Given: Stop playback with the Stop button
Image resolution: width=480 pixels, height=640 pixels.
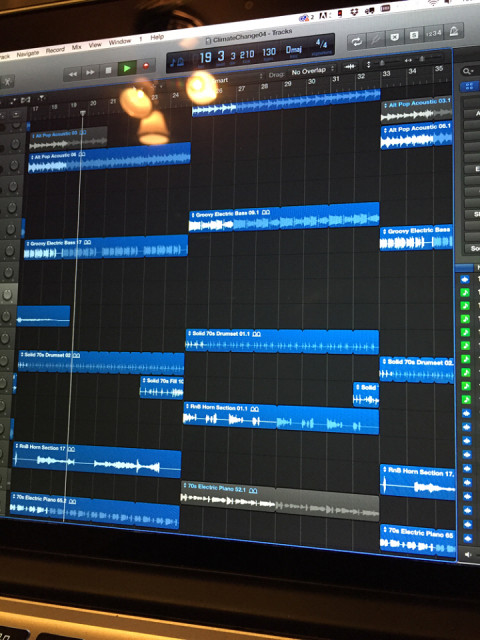Looking at the screenshot, I should coord(109,70).
